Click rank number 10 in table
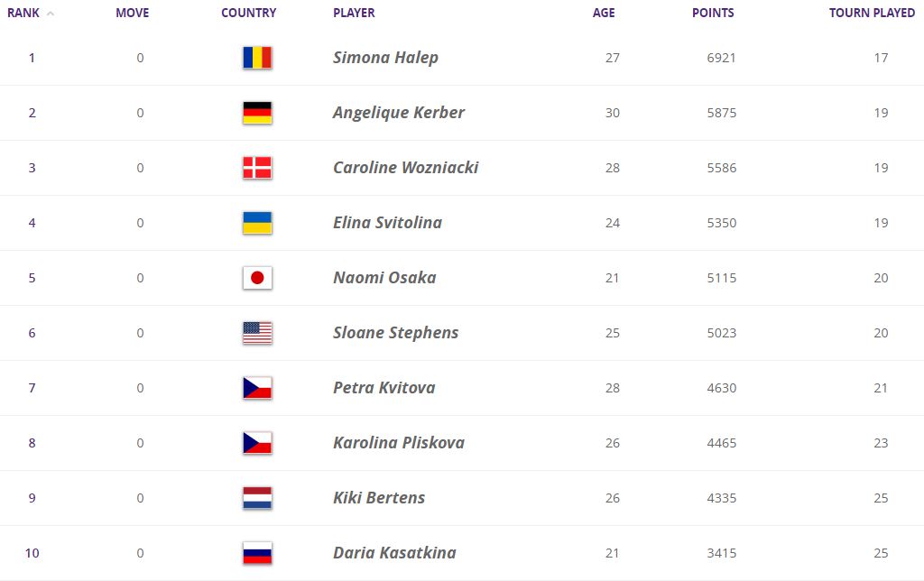 click(32, 553)
